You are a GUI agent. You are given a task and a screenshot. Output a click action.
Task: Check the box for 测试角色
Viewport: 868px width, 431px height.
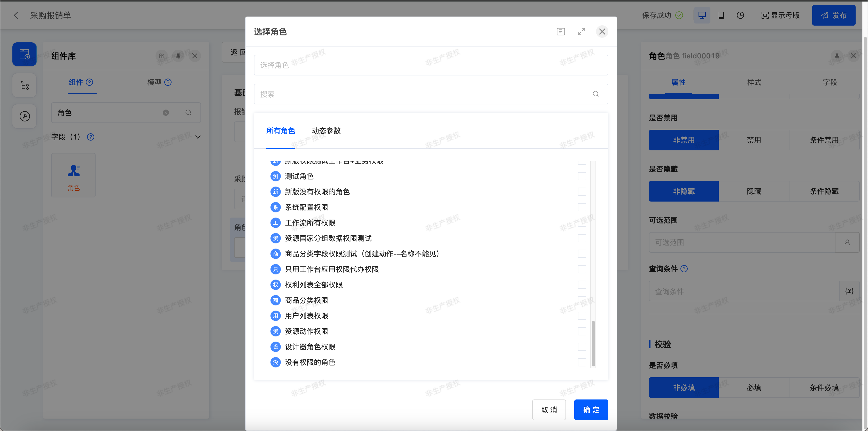pos(582,176)
